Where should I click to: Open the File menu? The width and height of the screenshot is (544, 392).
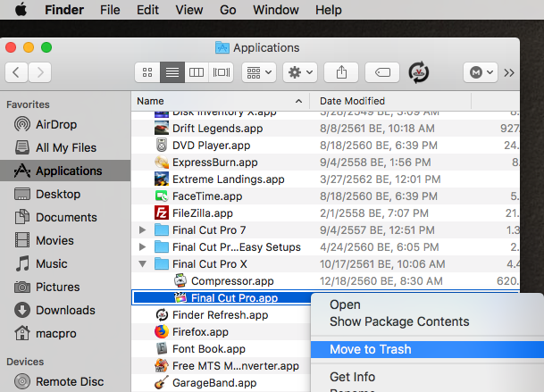110,10
